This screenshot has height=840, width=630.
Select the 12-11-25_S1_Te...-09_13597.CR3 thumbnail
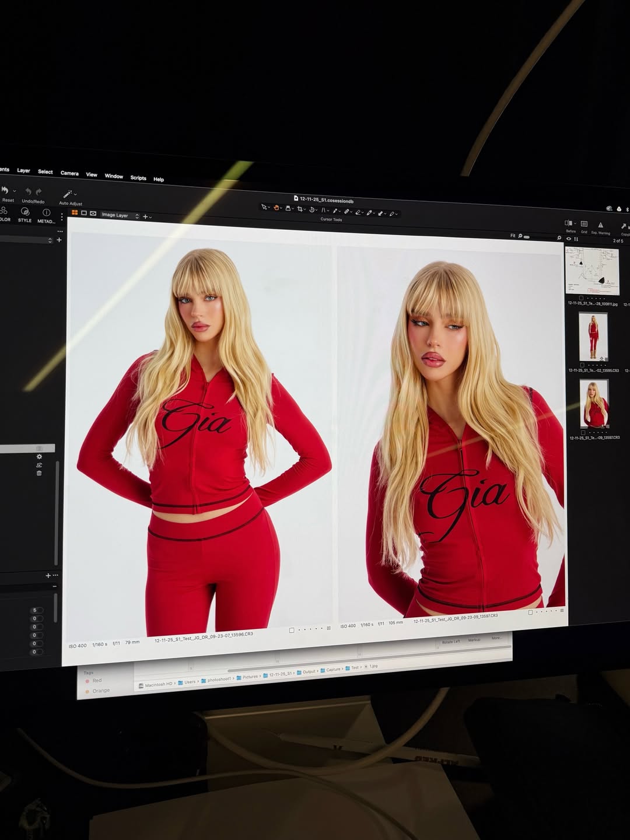[x=594, y=404]
